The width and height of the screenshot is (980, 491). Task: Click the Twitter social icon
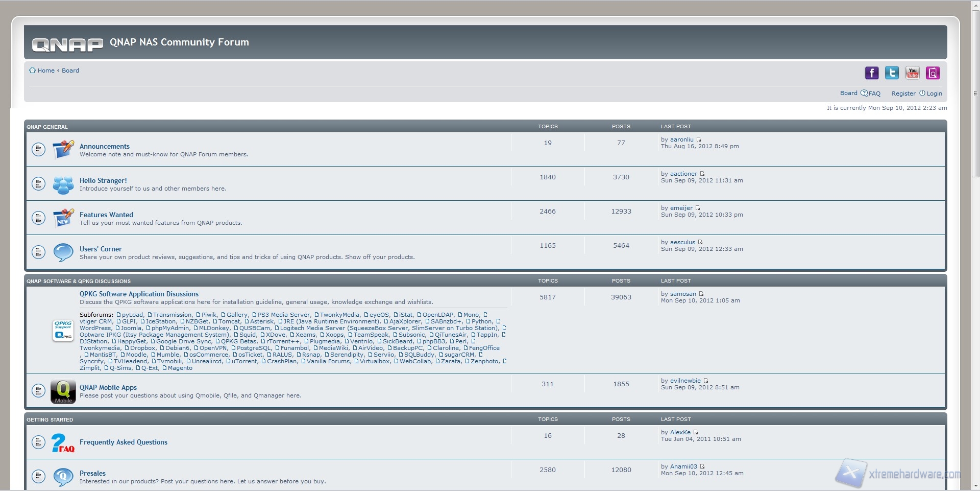(892, 73)
